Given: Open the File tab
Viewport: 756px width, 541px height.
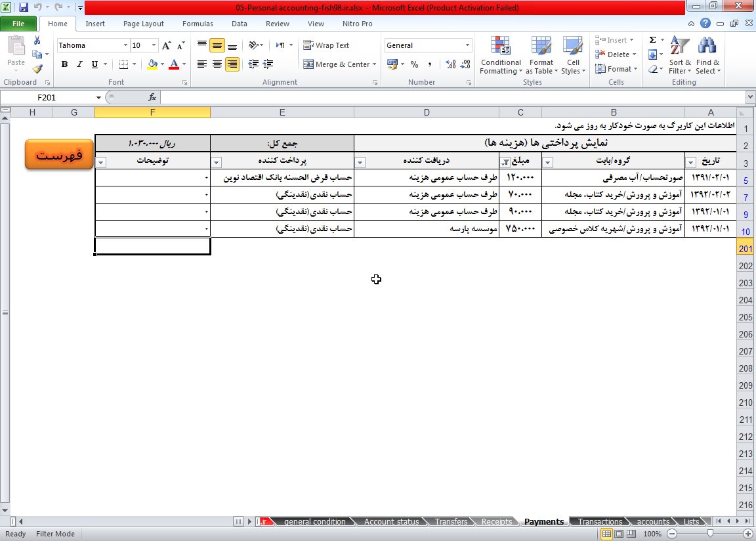Looking at the screenshot, I should coord(18,24).
